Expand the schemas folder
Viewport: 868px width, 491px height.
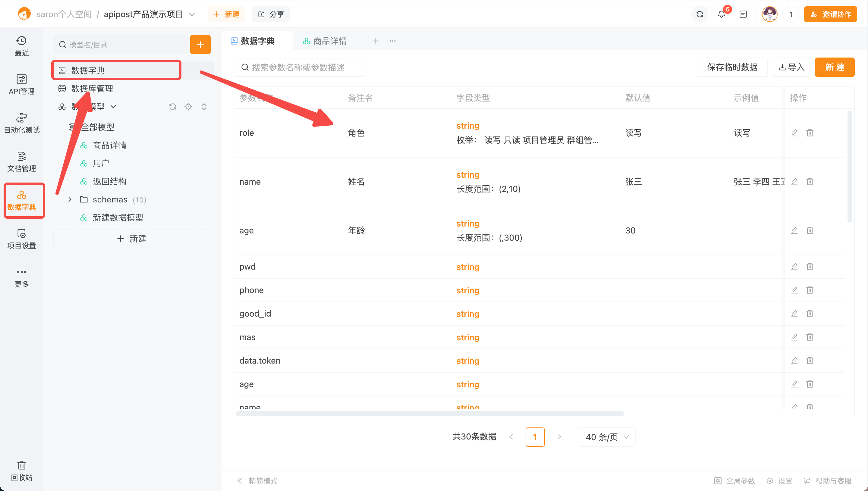tap(70, 200)
